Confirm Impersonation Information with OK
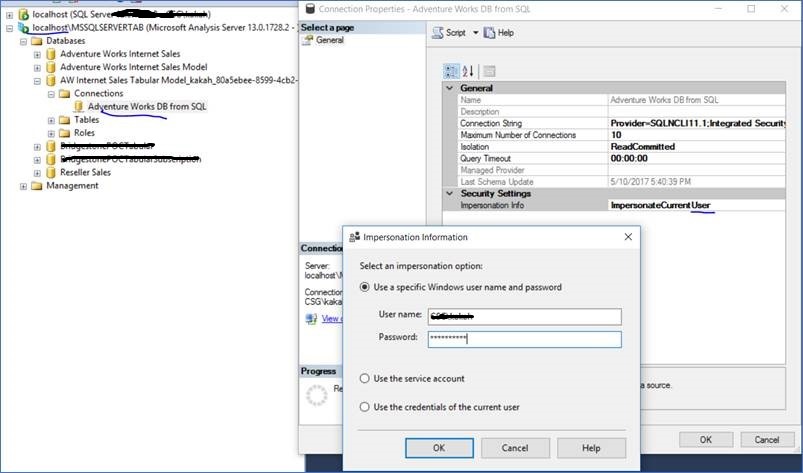Viewport: 803px width, 473px height. 439,448
